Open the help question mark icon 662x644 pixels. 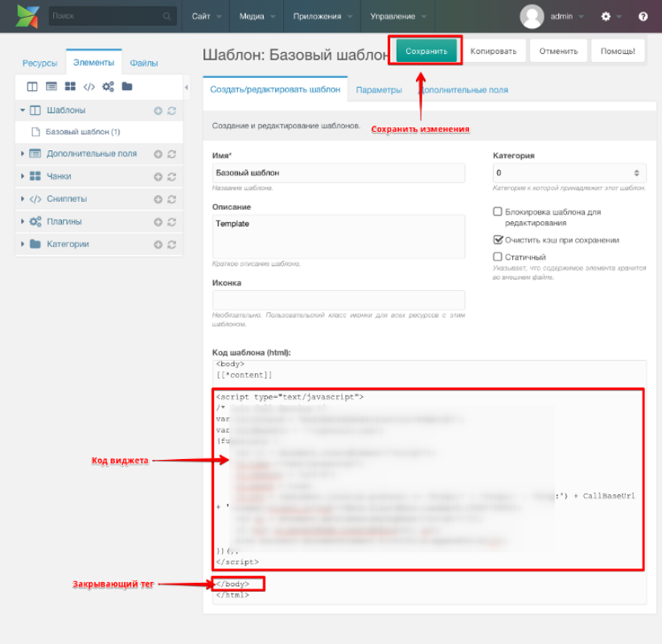(x=643, y=16)
